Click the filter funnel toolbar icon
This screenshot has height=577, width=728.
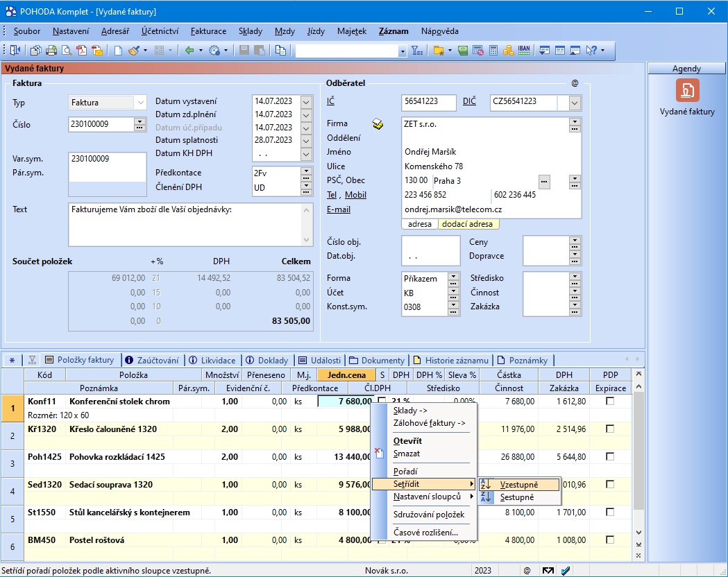pyautogui.click(x=417, y=50)
